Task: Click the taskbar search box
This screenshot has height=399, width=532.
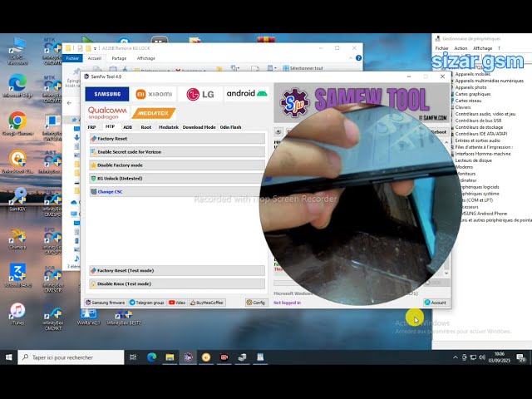Action: pyautogui.click(x=71, y=357)
